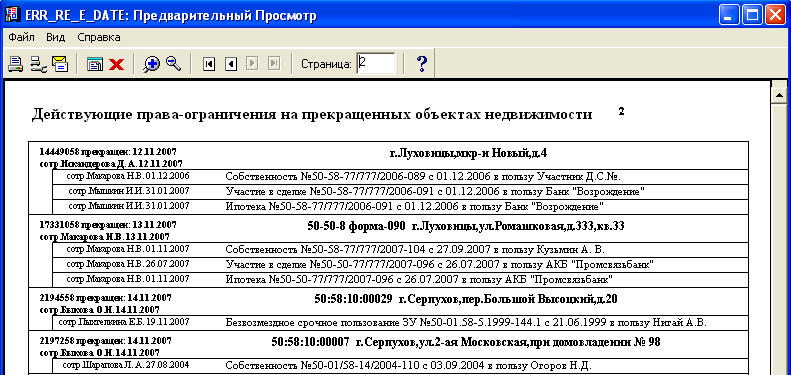Go to the first page
The image size is (791, 375).
[208, 64]
